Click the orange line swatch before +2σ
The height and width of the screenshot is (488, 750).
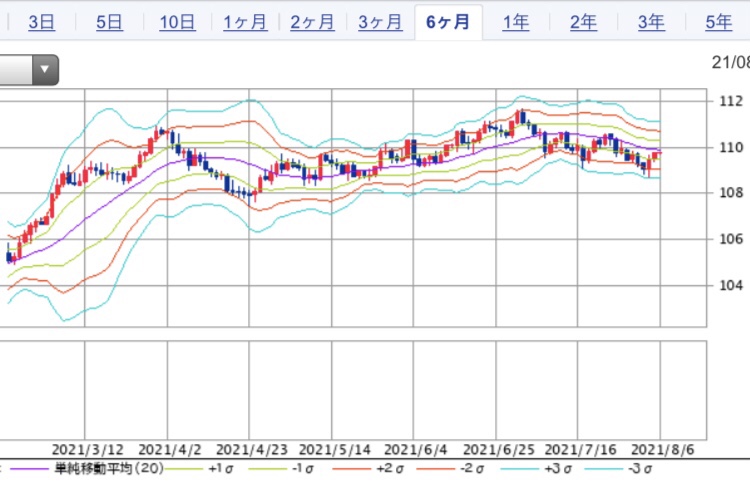click(x=352, y=469)
